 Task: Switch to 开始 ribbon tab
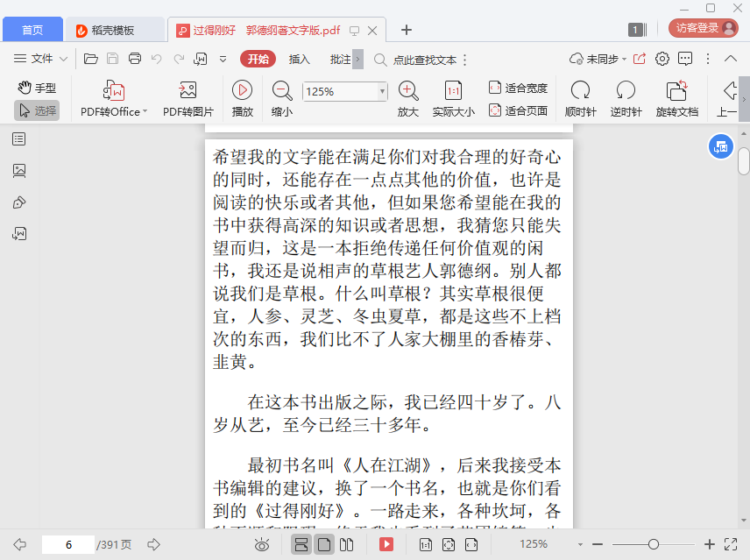(x=258, y=59)
